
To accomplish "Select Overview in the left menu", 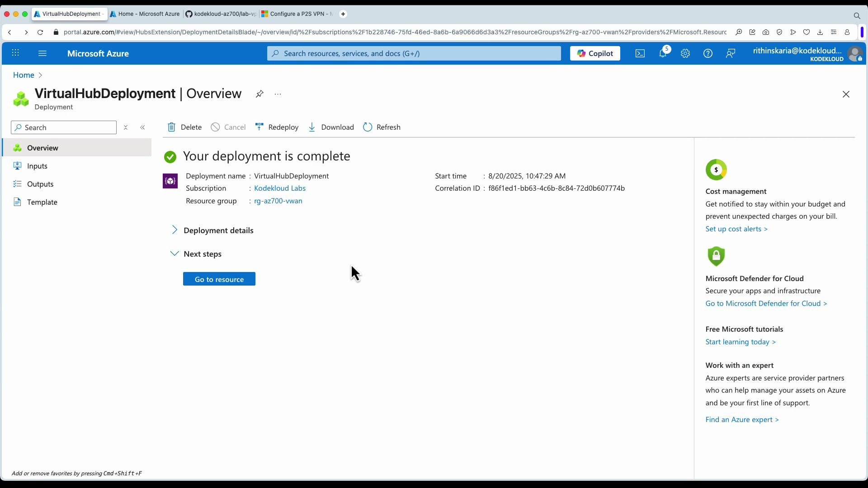I will point(77,148).
